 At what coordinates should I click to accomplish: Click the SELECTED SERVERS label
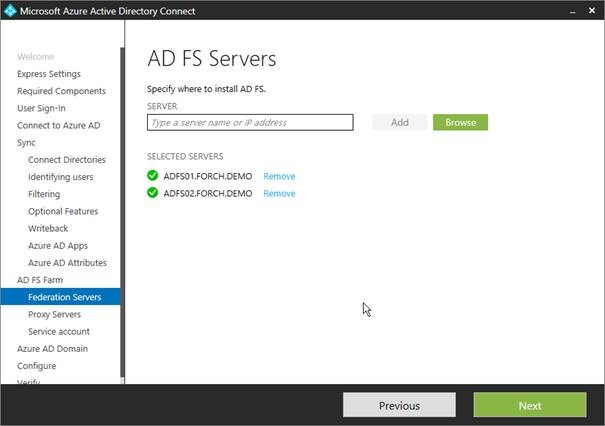coord(185,156)
